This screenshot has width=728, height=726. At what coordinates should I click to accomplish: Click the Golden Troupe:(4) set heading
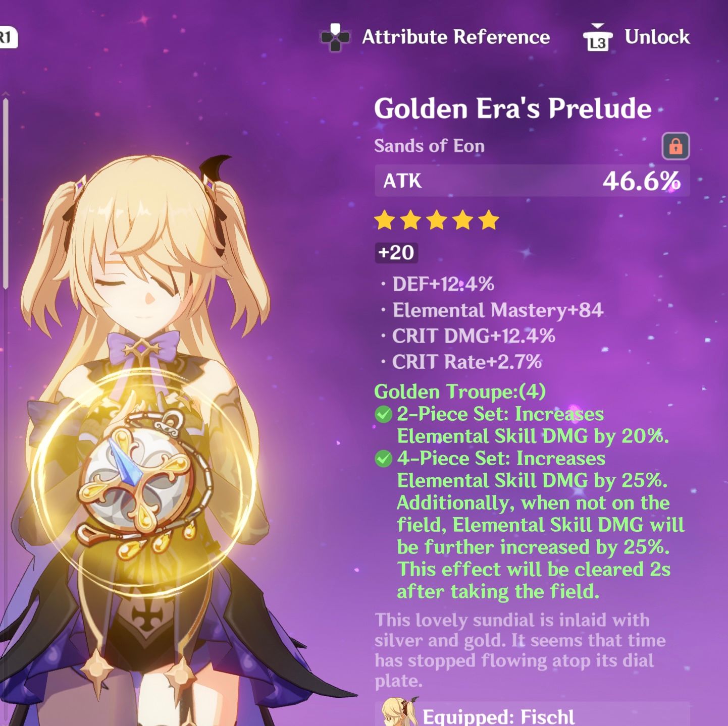pos(460,392)
